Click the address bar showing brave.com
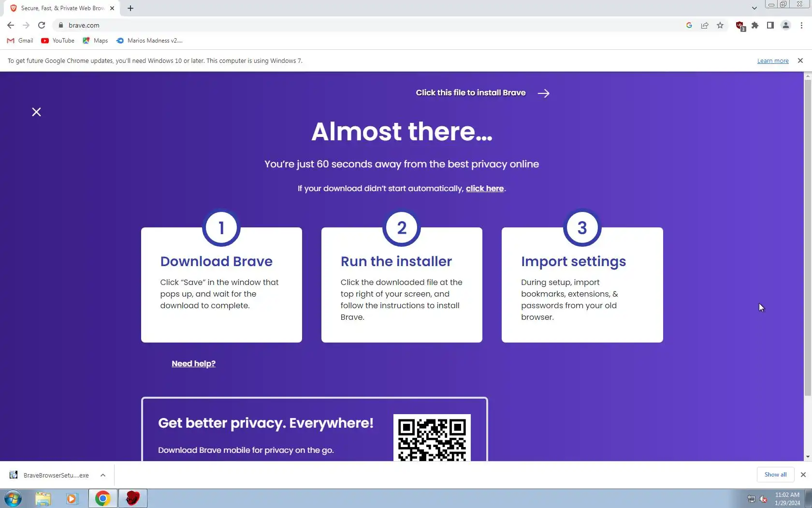This screenshot has width=812, height=508. click(367, 25)
